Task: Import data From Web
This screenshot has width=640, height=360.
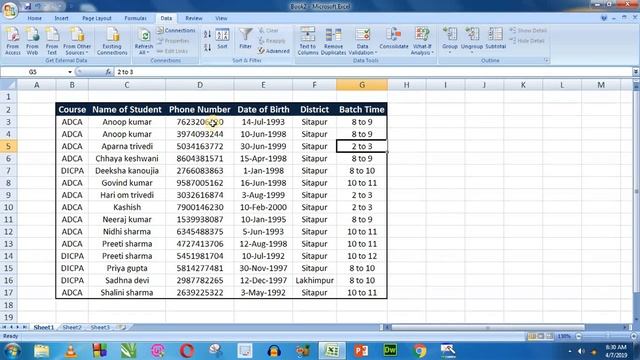Action: 32,41
